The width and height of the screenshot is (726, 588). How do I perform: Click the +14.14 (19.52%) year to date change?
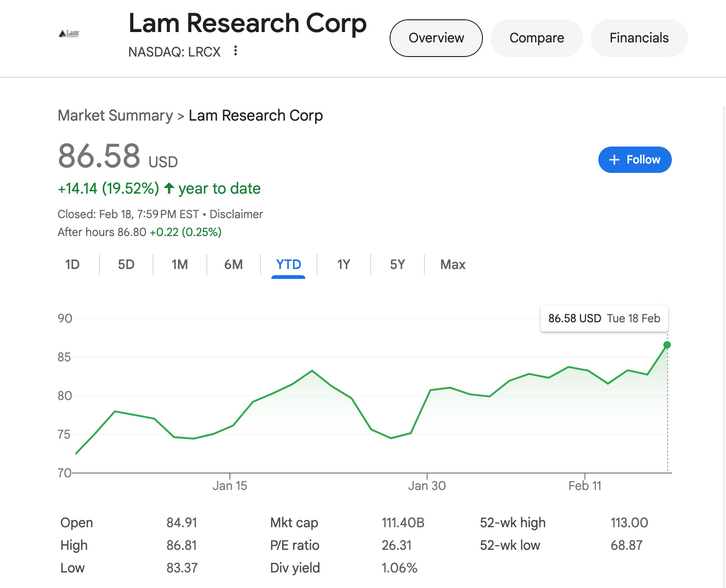[159, 188]
